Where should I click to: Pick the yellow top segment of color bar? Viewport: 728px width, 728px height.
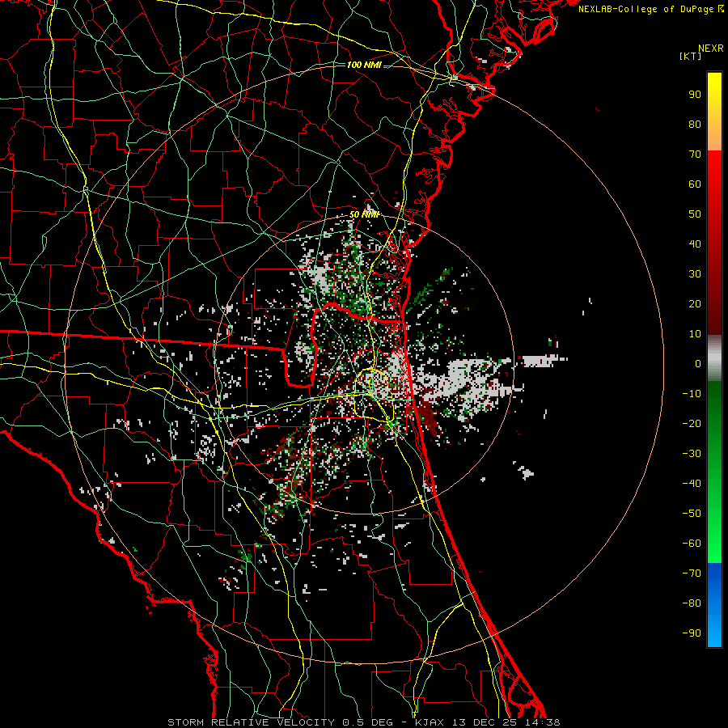[x=714, y=112]
